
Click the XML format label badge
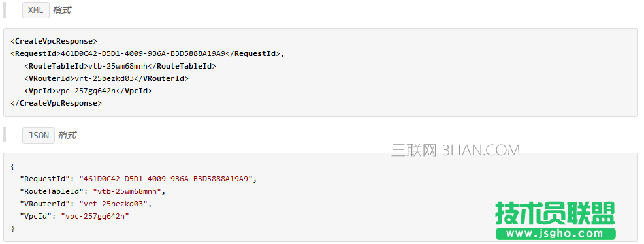pos(36,10)
